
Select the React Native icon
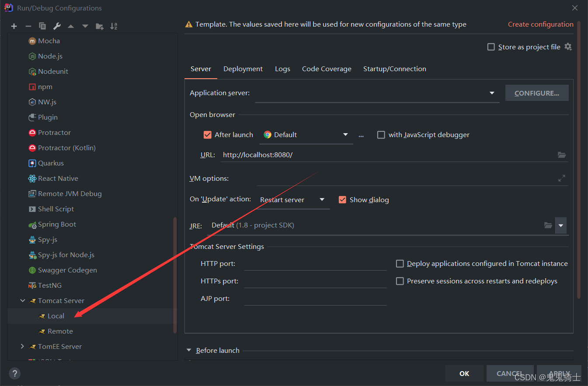pyautogui.click(x=32, y=179)
